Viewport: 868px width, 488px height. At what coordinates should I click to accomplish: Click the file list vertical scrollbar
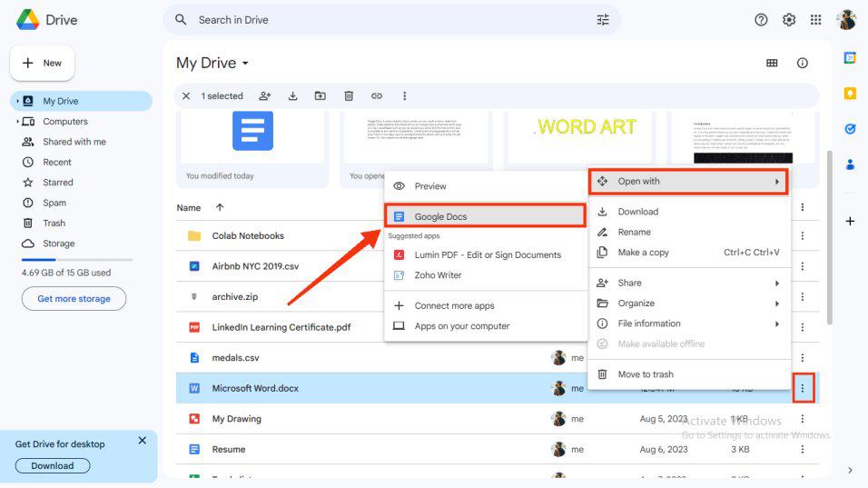coord(829,237)
